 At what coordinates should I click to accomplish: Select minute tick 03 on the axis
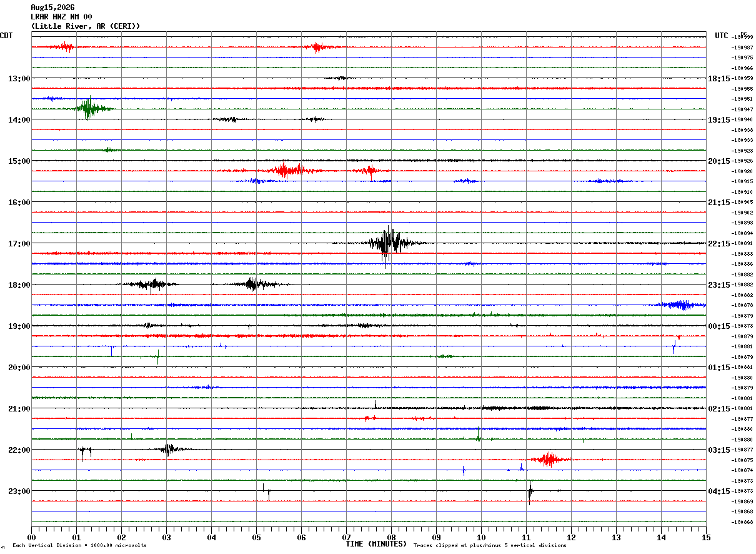click(166, 537)
